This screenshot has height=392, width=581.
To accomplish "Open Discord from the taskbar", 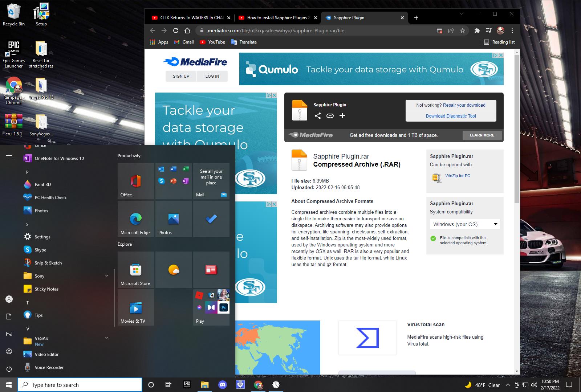I will point(222,385).
